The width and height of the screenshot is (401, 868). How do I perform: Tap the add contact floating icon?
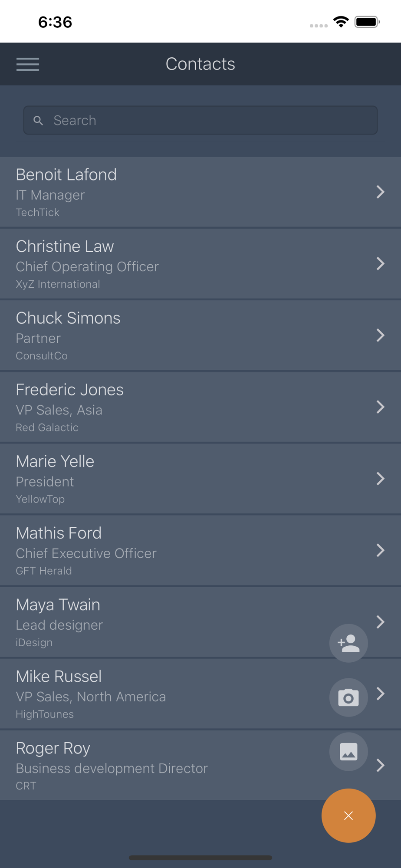(x=348, y=643)
